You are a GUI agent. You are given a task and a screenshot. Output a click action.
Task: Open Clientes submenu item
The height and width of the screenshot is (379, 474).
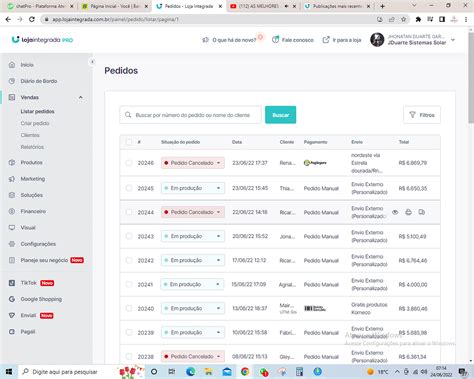click(x=30, y=135)
